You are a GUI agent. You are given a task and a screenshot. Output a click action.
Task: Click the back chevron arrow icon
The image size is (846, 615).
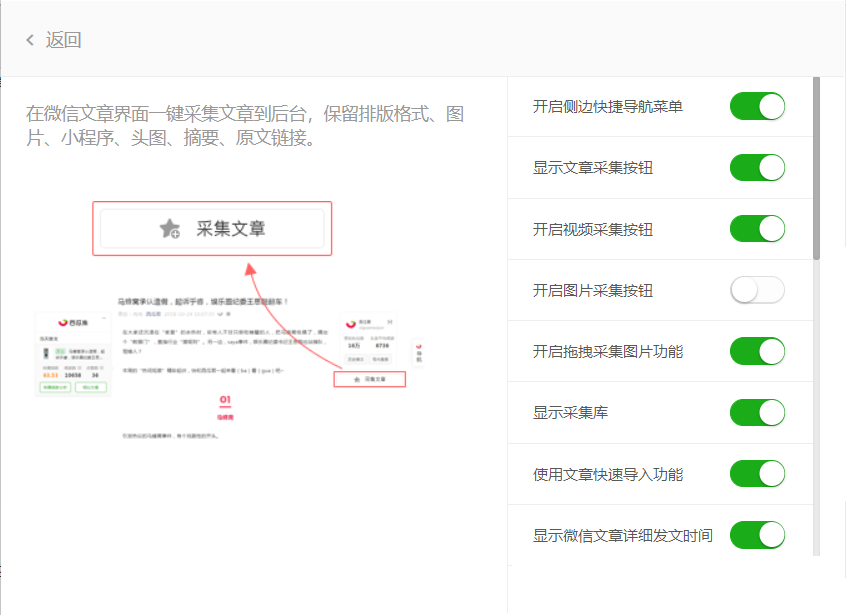(x=30, y=40)
